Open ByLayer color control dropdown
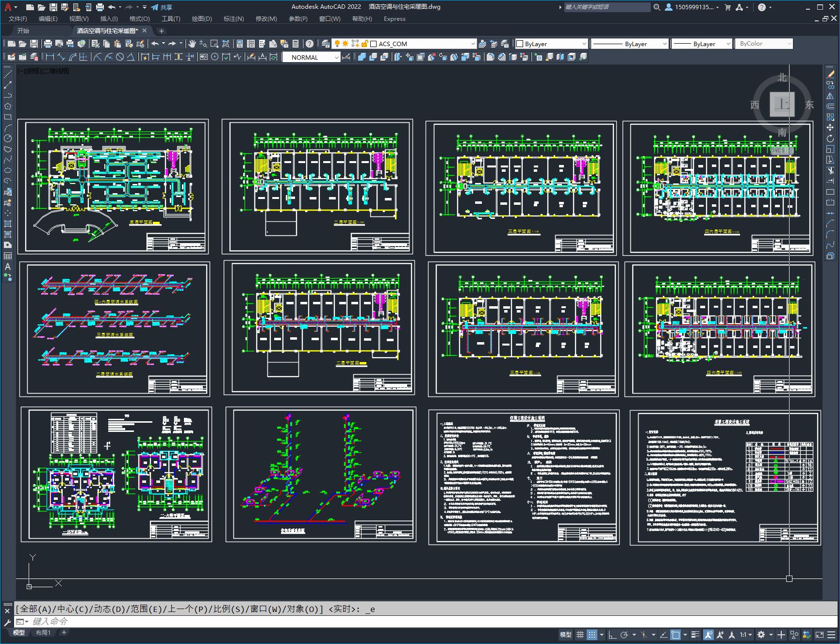Viewport: 840px width, 644px height. pos(551,44)
